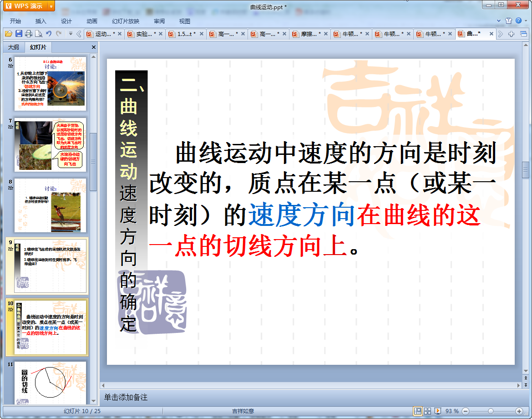The height and width of the screenshot is (419, 532).
Task: Close the active 曲... document tab
Action: pos(491,34)
